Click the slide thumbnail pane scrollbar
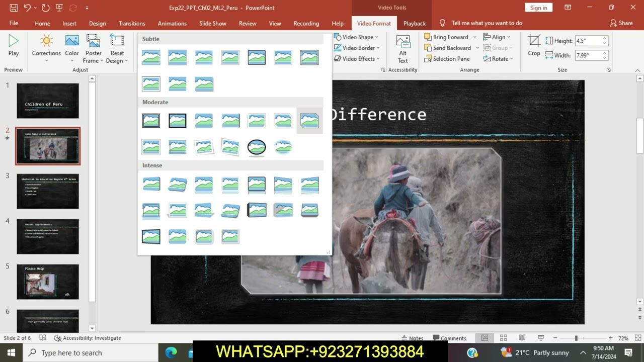This screenshot has width=644, height=362. (x=92, y=191)
